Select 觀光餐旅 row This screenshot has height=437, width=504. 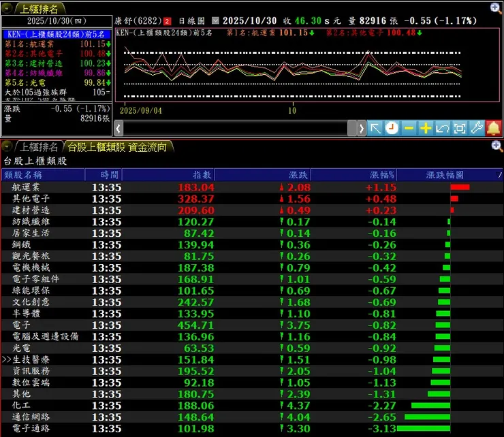tap(252, 256)
